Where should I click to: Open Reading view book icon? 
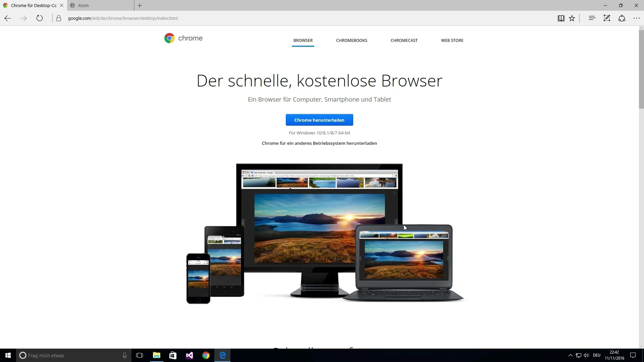click(561, 18)
